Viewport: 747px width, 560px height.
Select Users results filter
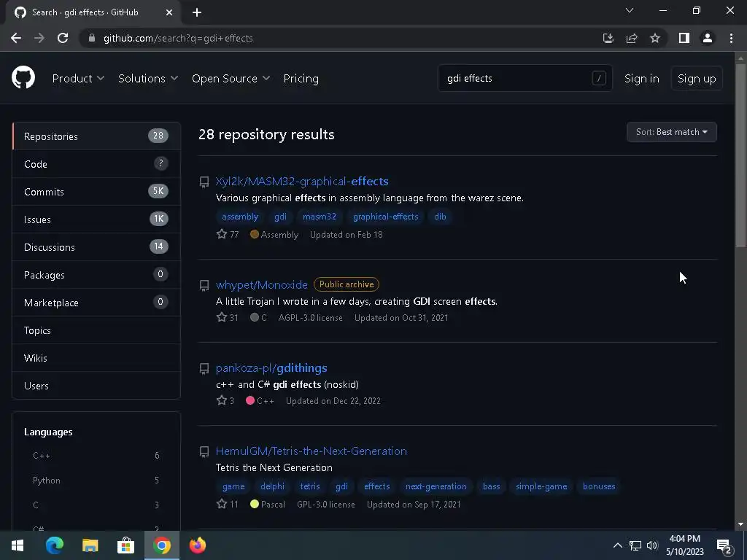(x=96, y=385)
